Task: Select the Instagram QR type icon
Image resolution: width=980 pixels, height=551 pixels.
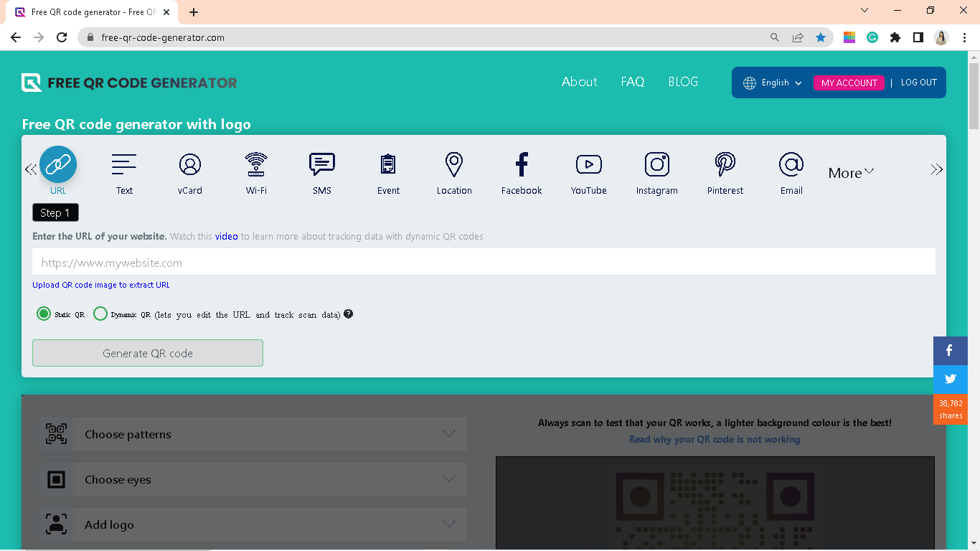Action: 656,165
